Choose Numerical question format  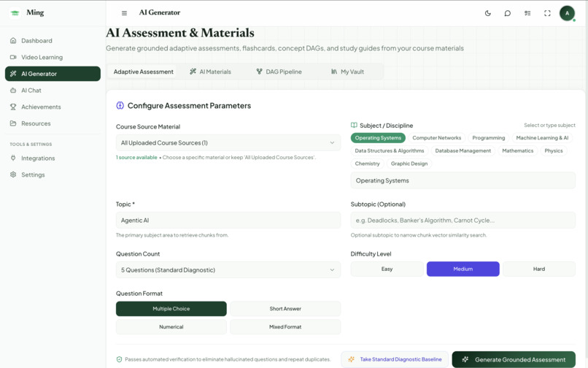tap(171, 326)
